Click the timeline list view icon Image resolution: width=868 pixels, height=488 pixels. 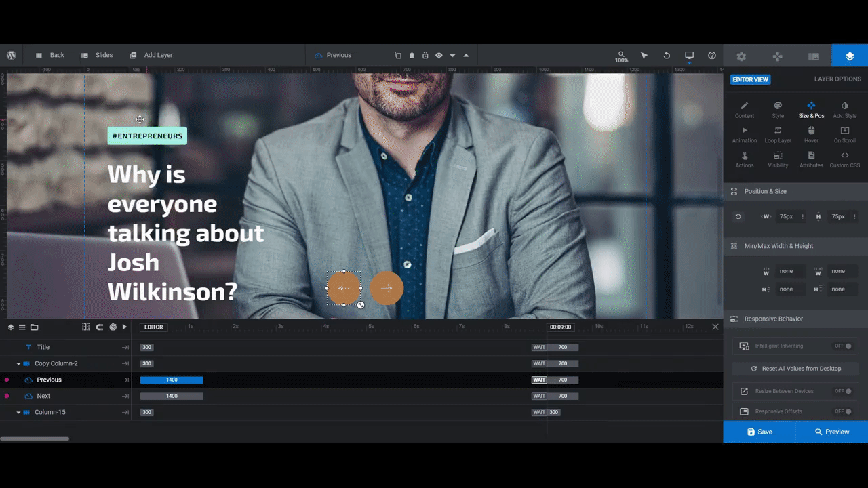[22, 327]
